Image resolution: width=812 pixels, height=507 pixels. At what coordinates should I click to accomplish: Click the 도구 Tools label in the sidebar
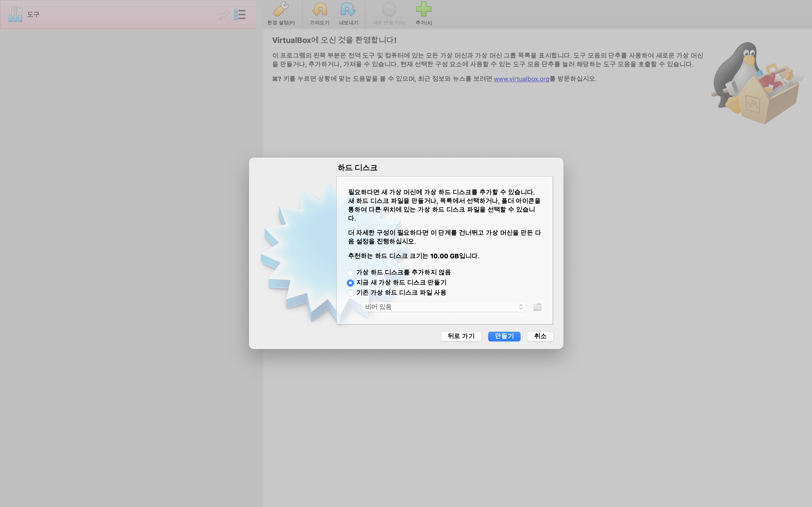[x=33, y=14]
